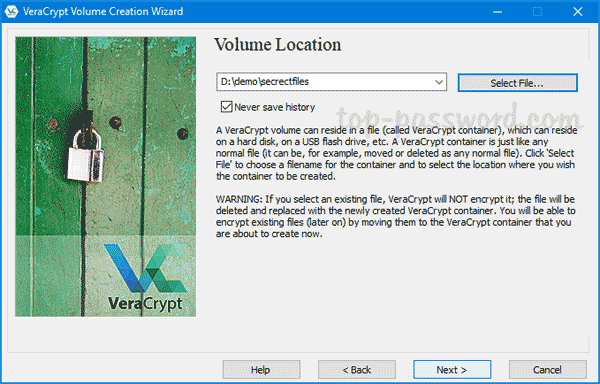
Task: Open the Help button
Action: pyautogui.click(x=261, y=370)
